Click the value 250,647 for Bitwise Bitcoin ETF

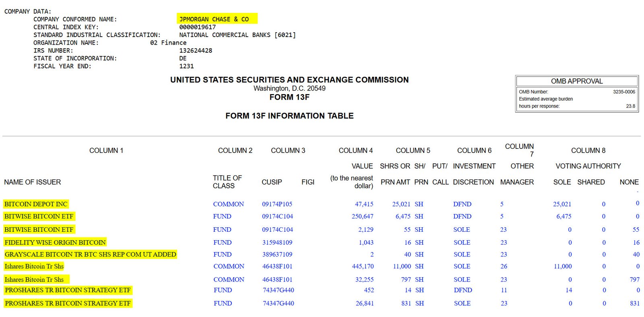[x=362, y=216]
